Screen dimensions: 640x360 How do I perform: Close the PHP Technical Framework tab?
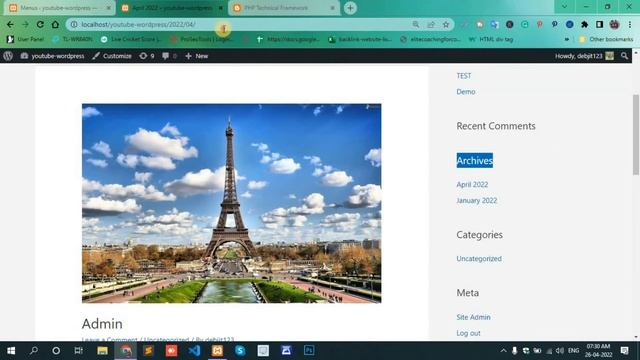(332, 8)
